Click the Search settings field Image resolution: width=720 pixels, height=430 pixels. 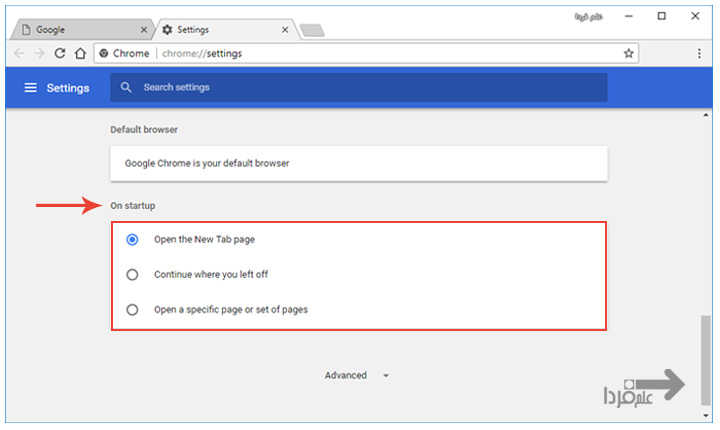370,88
